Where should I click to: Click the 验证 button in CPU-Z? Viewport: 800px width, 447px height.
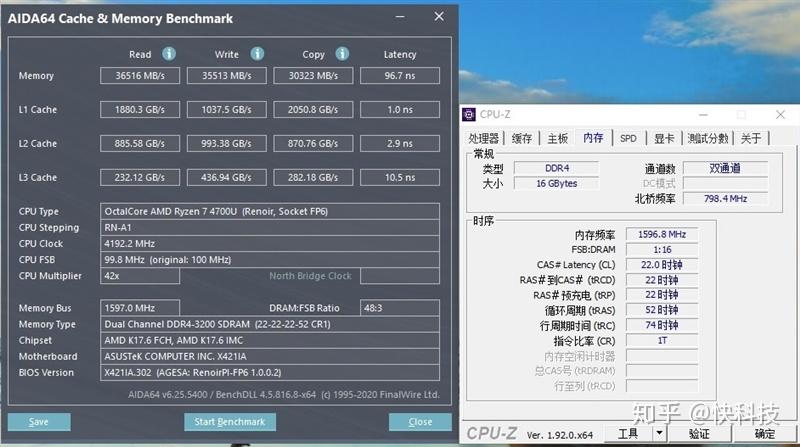699,433
